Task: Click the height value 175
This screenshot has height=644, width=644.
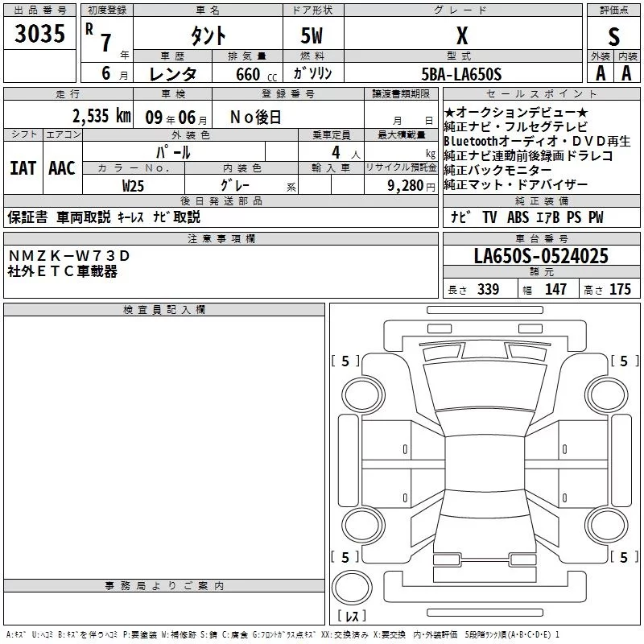Action: pyautogui.click(x=620, y=289)
